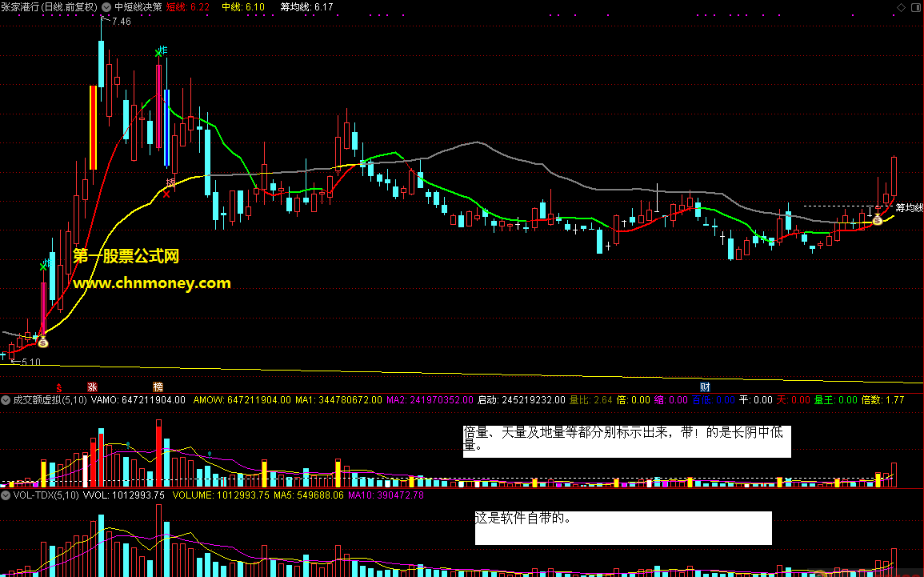Click the brown 榜 marker below the chart

pyautogui.click(x=158, y=387)
